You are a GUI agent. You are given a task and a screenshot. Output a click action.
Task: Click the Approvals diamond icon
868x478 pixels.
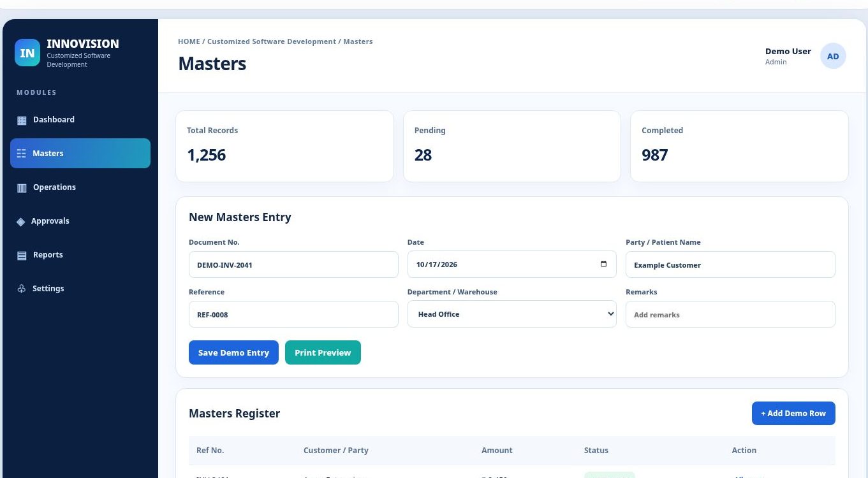point(20,221)
